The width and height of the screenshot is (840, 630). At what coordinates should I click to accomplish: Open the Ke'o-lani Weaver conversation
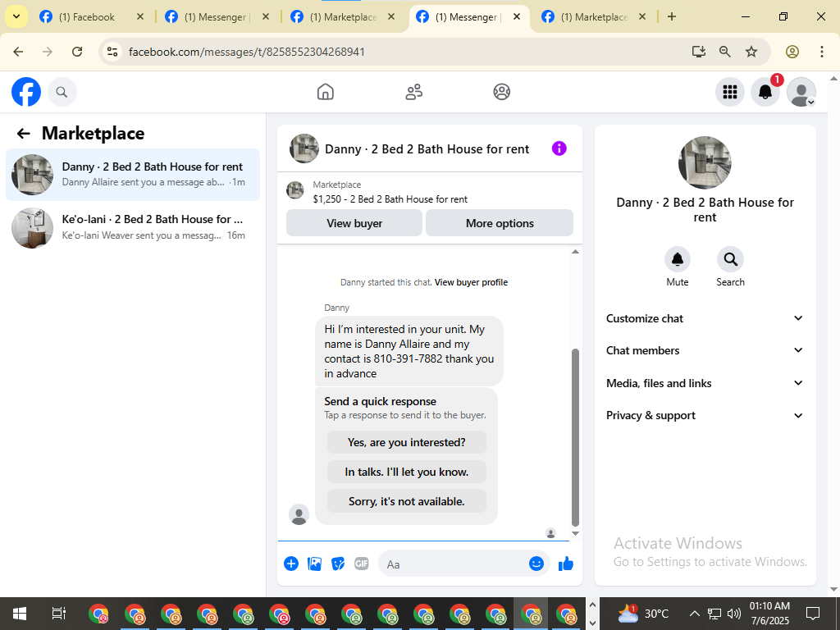[133, 227]
